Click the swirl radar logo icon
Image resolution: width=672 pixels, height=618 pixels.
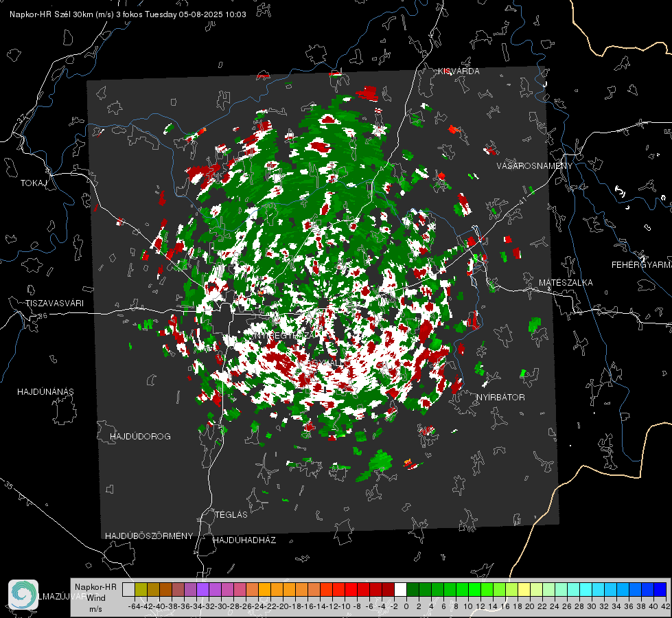pos(23,595)
